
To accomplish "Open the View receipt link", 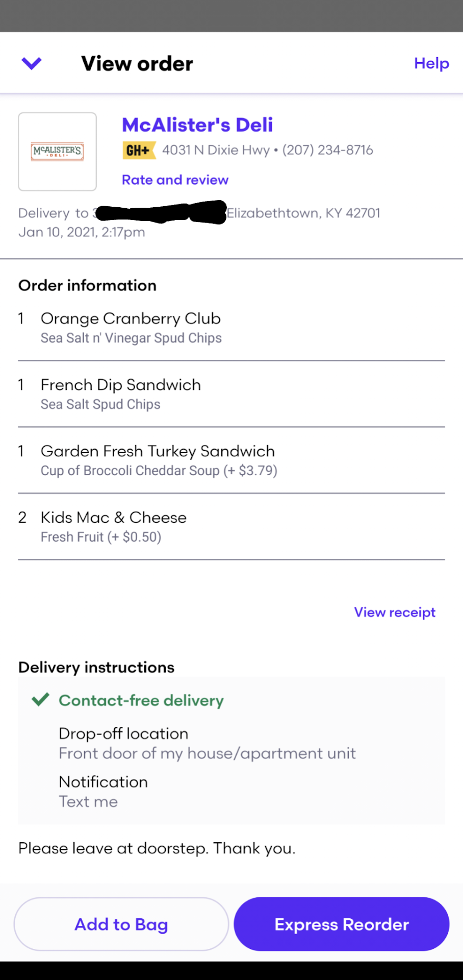I will coord(395,612).
